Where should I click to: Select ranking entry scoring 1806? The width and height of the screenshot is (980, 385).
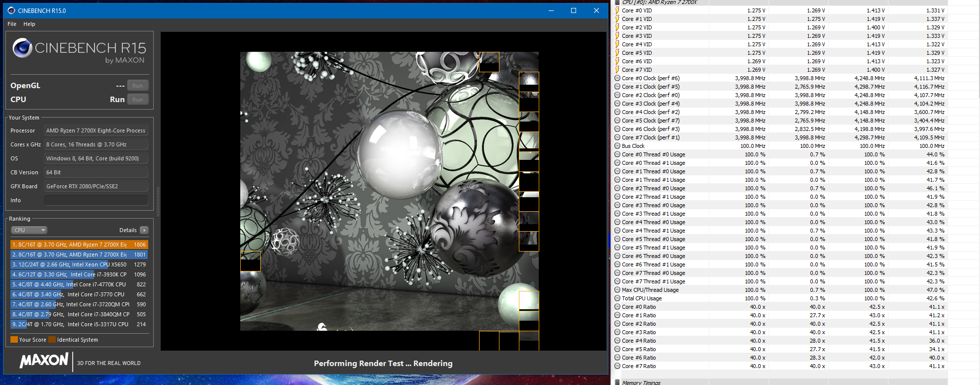(79, 245)
